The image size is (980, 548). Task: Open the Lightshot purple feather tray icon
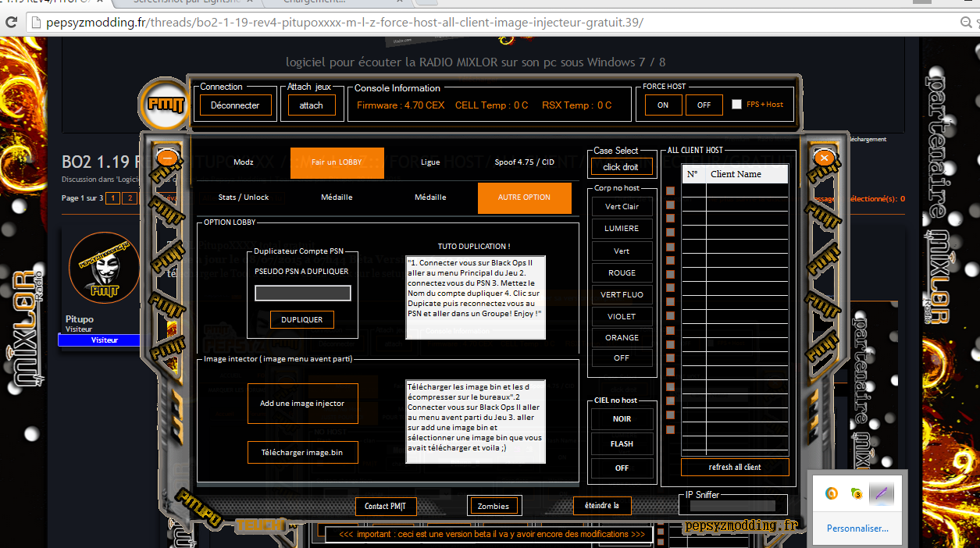click(881, 493)
